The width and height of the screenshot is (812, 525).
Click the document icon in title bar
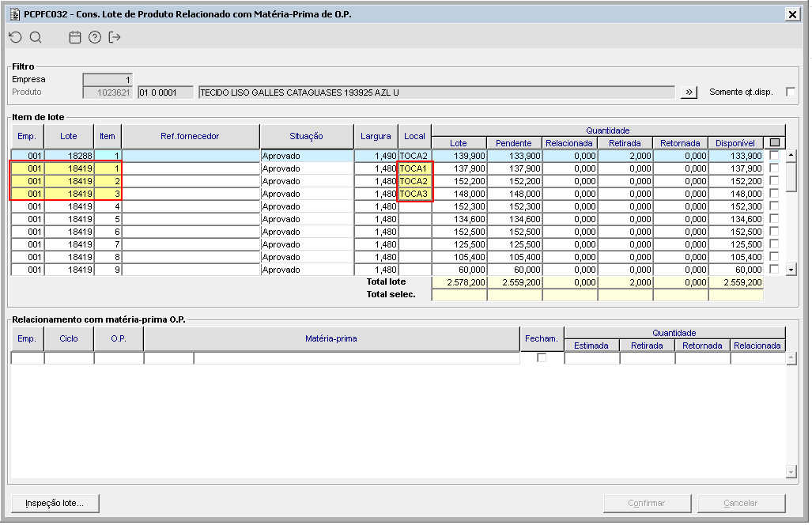pyautogui.click(x=15, y=14)
